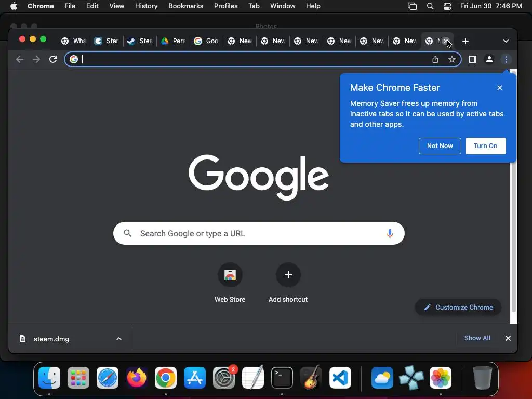Add a new shortcut tile
The height and width of the screenshot is (399, 532).
click(x=288, y=283)
